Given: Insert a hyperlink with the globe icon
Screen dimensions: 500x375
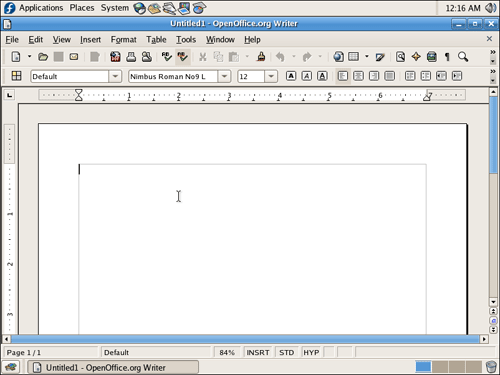Looking at the screenshot, I should coord(338,57).
